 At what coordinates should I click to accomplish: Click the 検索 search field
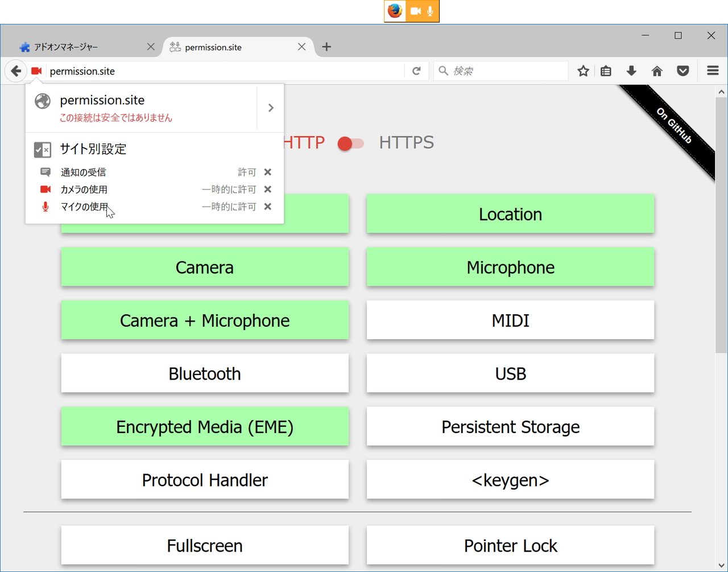(x=506, y=71)
